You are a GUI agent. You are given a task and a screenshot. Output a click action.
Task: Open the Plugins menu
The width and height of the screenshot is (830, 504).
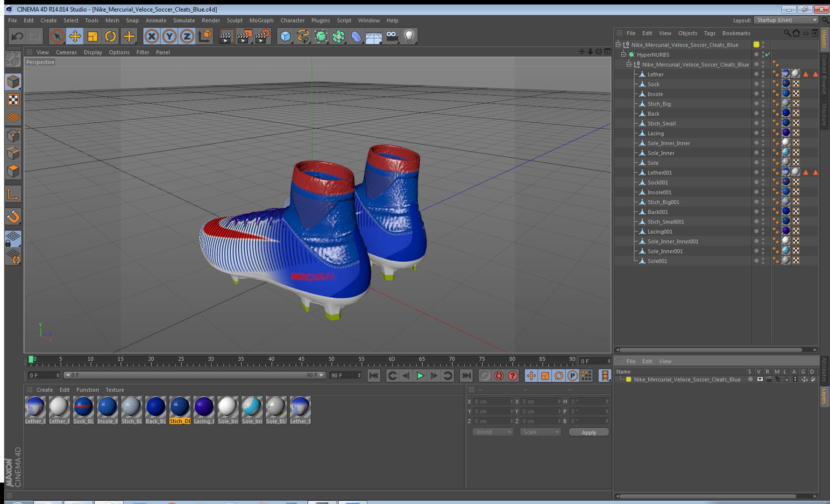pos(320,21)
